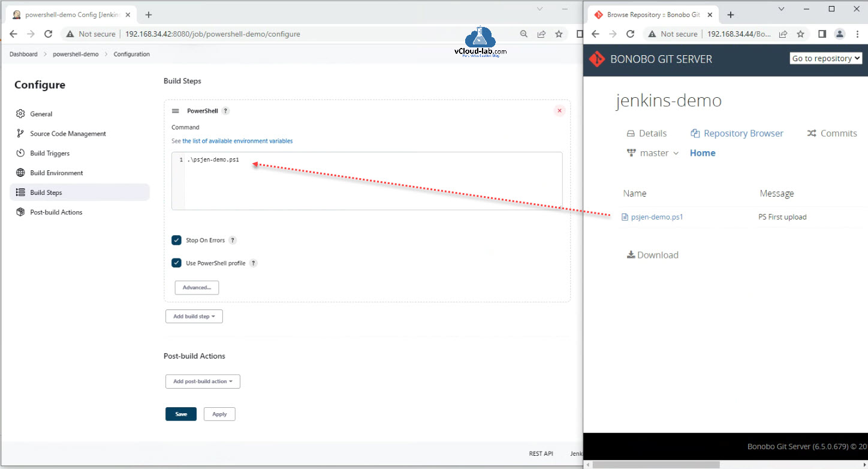
Task: Open list of available environment variables
Action: tap(237, 141)
